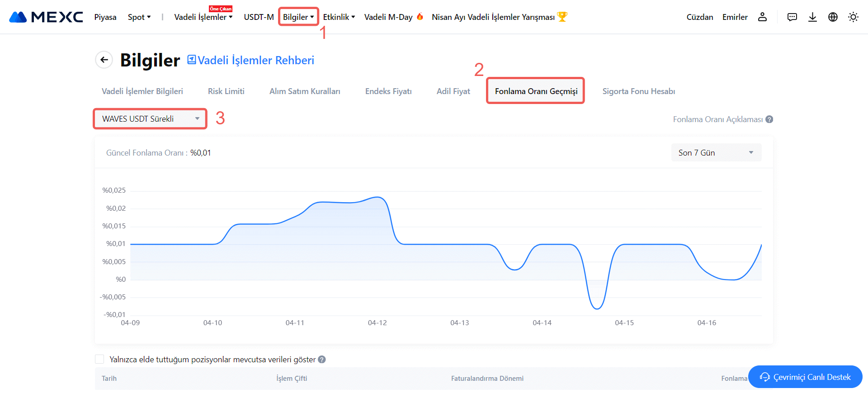Viewport: 868px width, 393px height.
Task: Click the download app icon
Action: pos(812,17)
